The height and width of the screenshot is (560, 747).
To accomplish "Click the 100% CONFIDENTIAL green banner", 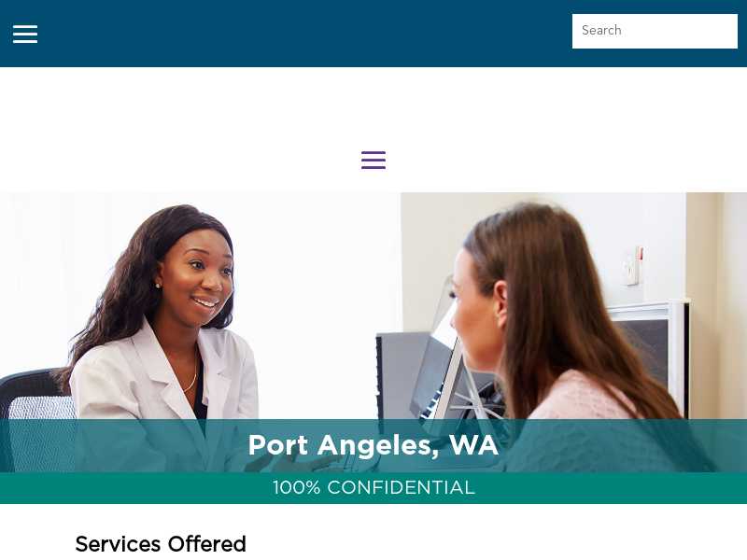I will 373,487.
